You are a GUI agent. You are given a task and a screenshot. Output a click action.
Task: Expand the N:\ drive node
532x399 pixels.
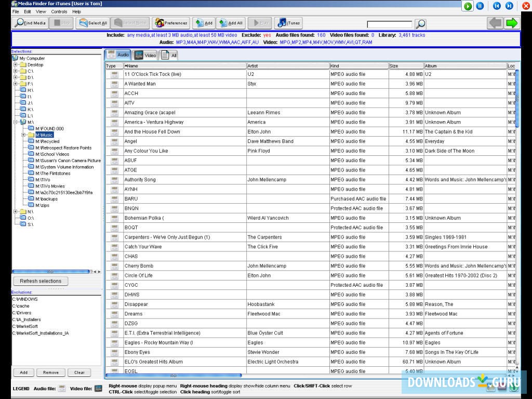pyautogui.click(x=15, y=211)
